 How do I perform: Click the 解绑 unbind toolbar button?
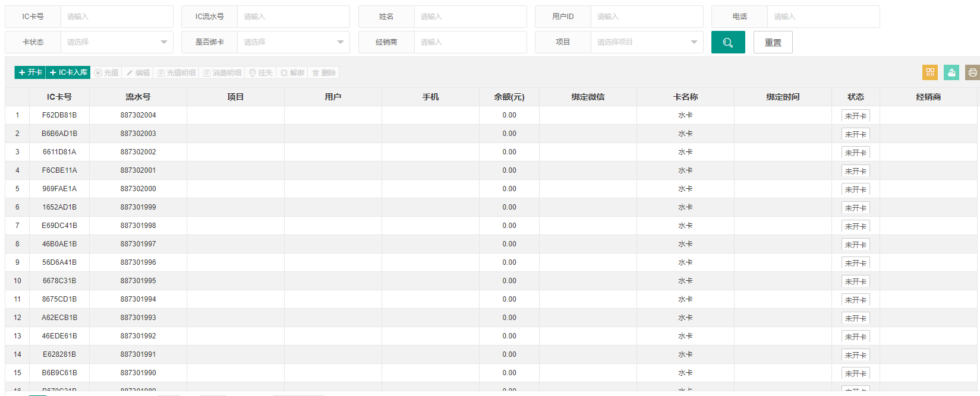(x=292, y=72)
